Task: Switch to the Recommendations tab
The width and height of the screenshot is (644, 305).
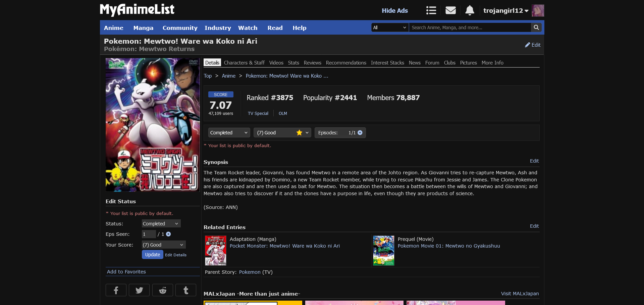Action: click(x=346, y=63)
